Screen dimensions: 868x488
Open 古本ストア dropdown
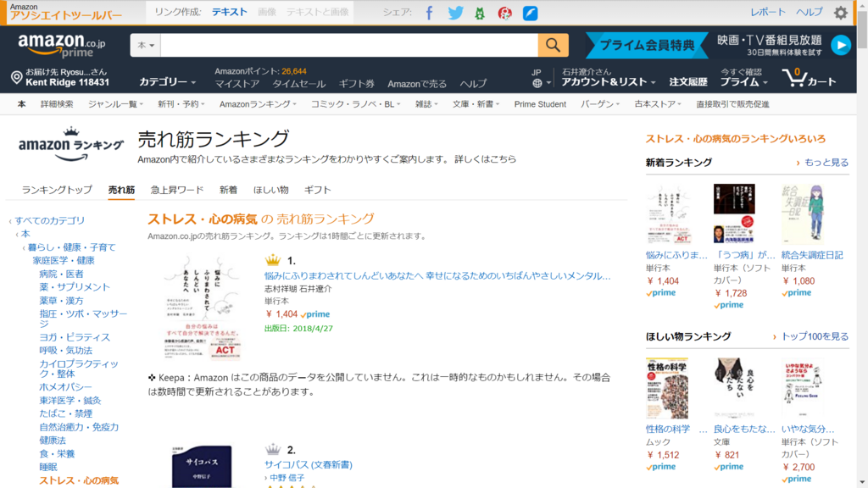pyautogui.click(x=658, y=104)
